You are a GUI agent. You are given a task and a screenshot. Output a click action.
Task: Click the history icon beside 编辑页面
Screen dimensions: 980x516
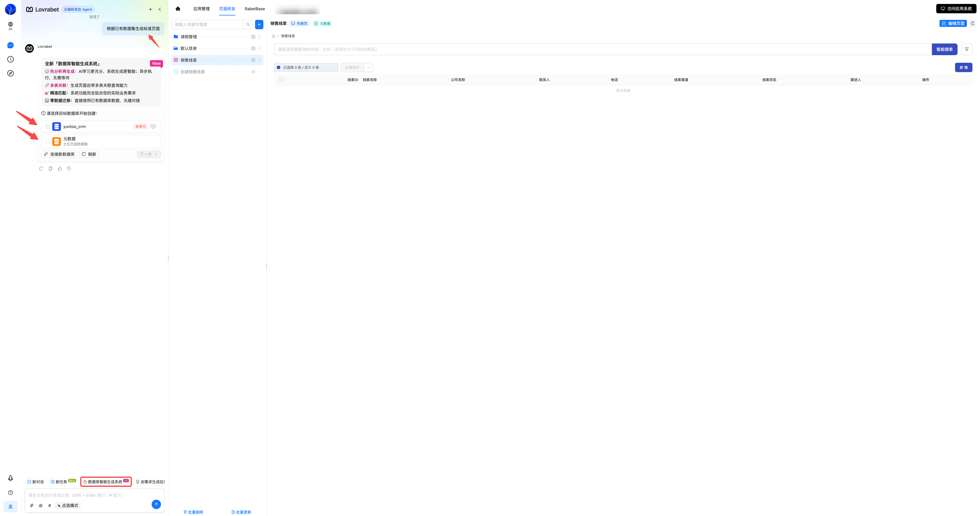click(x=973, y=24)
